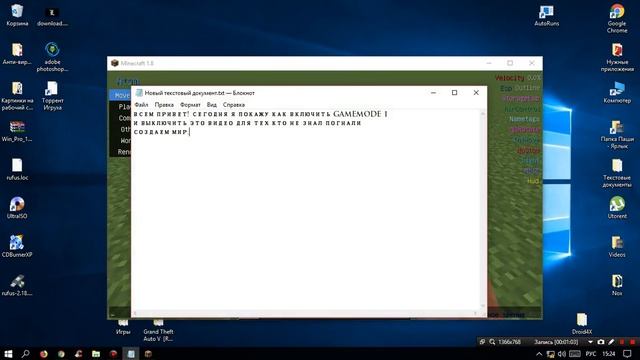640x360 pixels.
Task: Minimize the Notepad window
Action: (433, 93)
